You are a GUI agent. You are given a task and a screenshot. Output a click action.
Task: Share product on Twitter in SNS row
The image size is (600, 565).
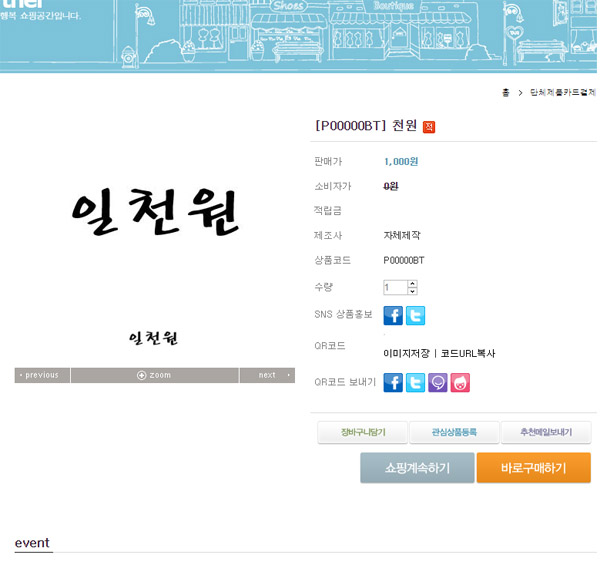[x=415, y=316]
